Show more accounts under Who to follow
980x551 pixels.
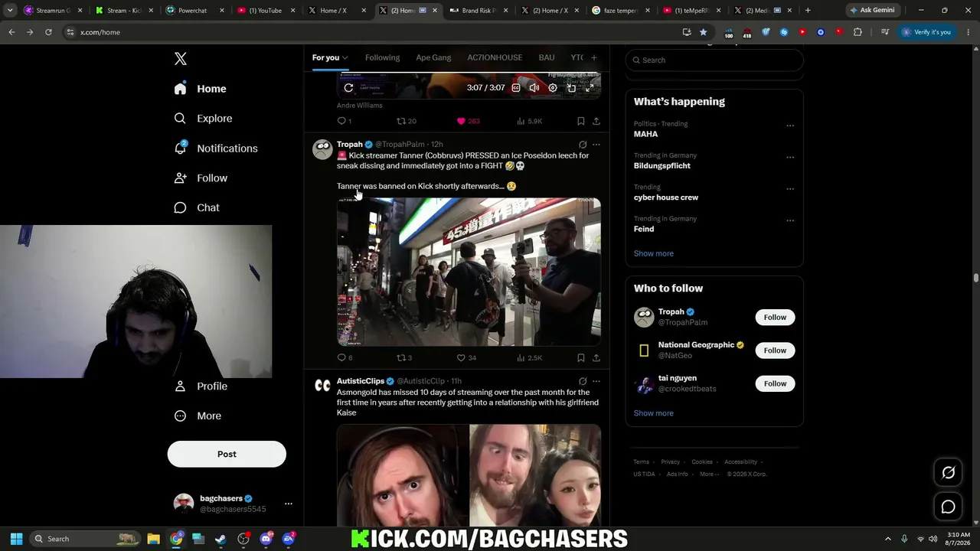point(654,413)
